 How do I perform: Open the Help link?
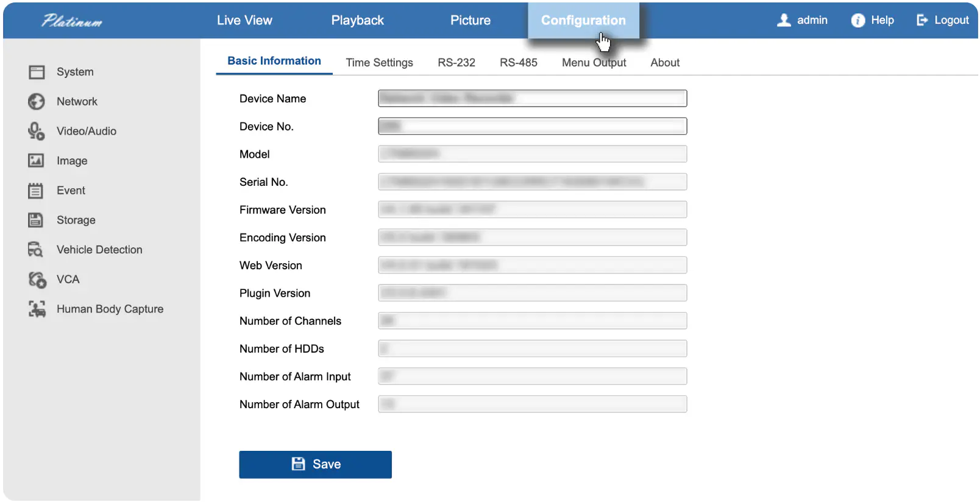tap(882, 20)
